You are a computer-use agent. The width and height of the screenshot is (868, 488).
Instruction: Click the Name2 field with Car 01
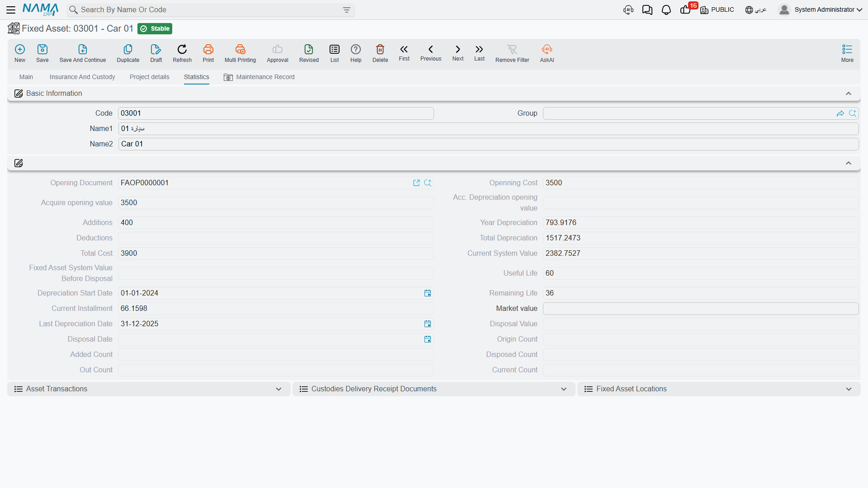(x=488, y=144)
